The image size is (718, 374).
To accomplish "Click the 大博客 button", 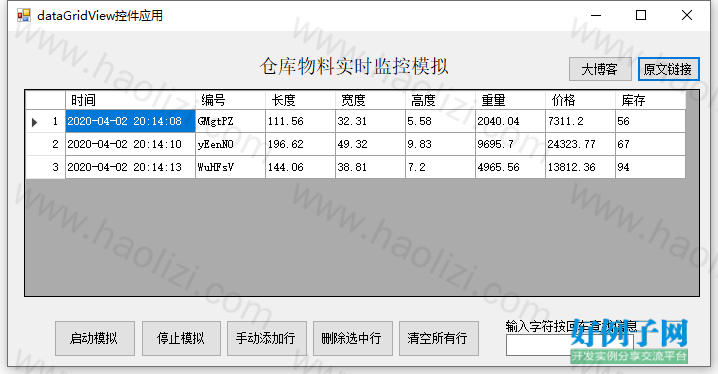I will coord(600,69).
